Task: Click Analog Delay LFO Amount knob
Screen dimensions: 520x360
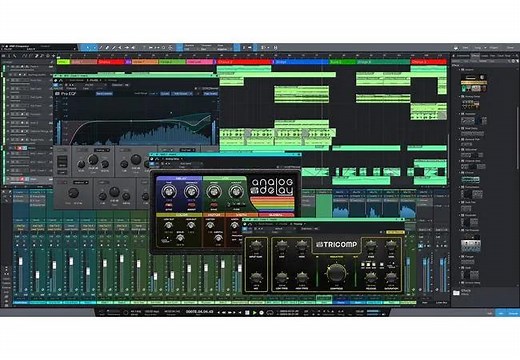Action: pyautogui.click(x=236, y=192)
